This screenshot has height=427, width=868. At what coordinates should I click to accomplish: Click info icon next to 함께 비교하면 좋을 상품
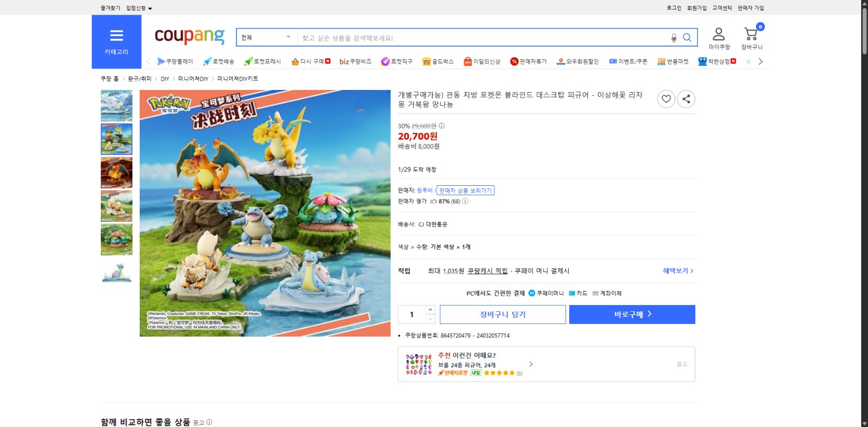(209, 422)
